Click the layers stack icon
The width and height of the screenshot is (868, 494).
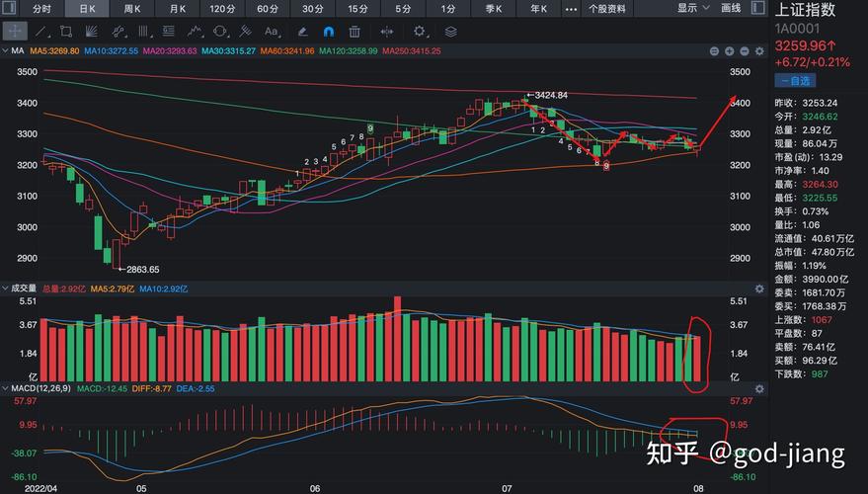point(450,32)
